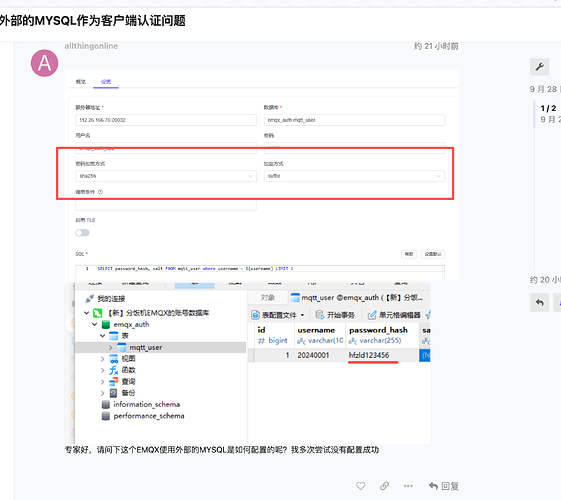Image resolution: width=561 pixels, height=500 pixels.
Task: Click the wrench admin tools icon
Action: pyautogui.click(x=539, y=67)
